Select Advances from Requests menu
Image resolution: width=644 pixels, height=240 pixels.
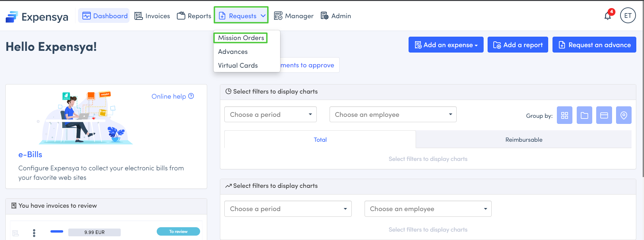tap(233, 52)
